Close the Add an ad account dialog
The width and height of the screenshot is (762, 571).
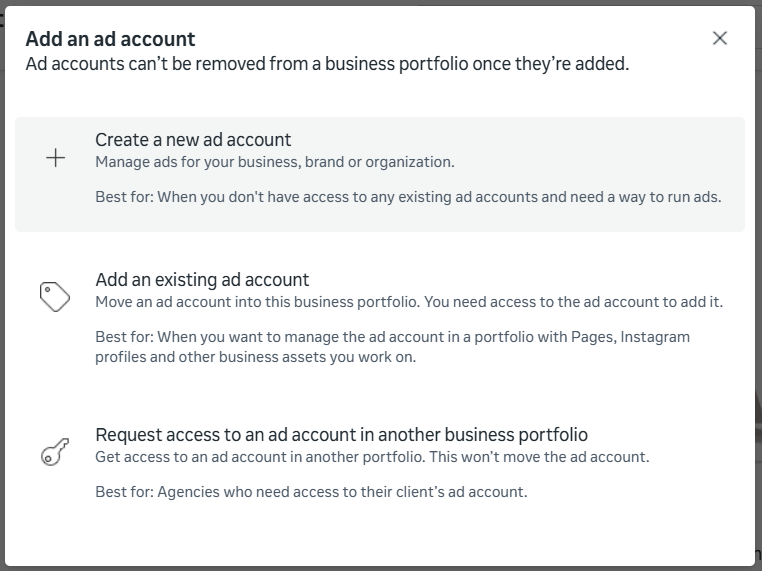(x=720, y=38)
